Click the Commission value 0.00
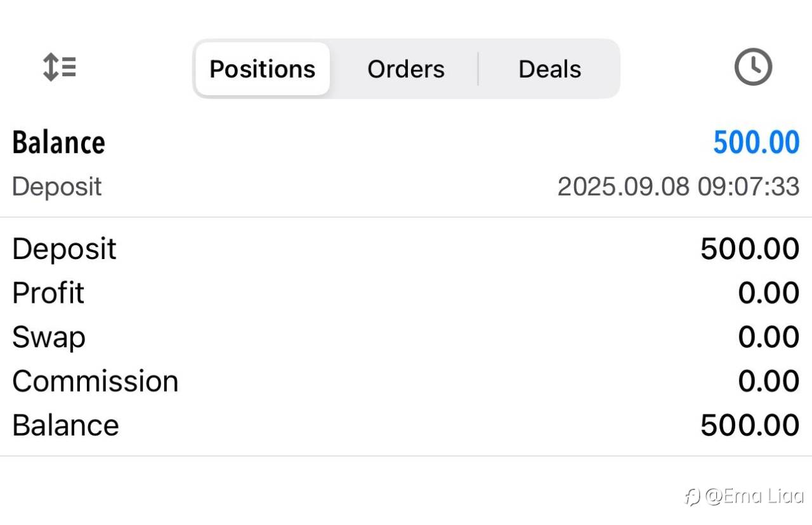This screenshot has height=525, width=812. 768,382
